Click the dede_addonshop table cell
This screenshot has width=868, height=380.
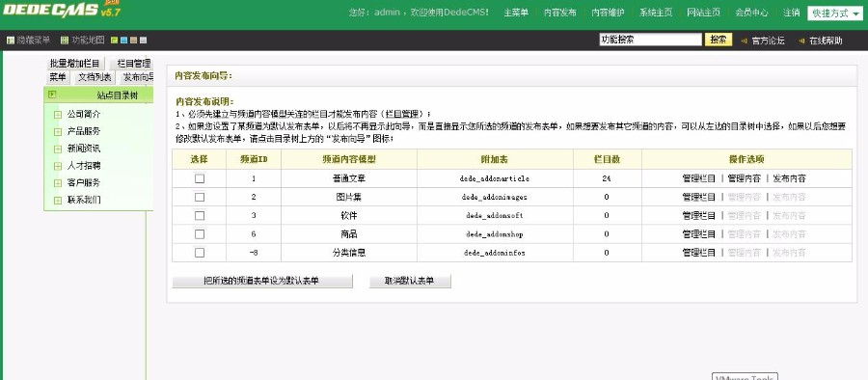(x=495, y=234)
